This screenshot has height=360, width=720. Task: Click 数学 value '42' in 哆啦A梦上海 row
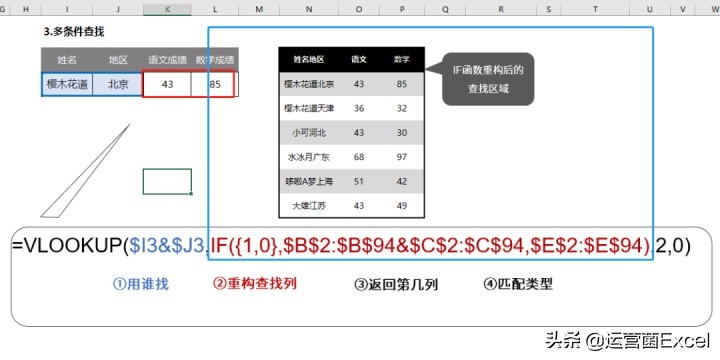click(x=402, y=181)
